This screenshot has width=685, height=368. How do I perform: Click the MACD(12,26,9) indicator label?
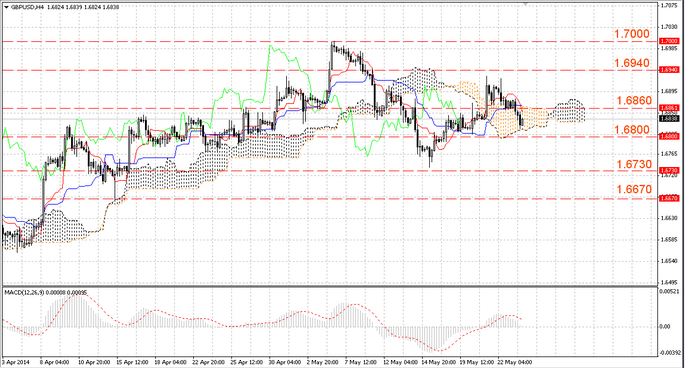[23, 292]
